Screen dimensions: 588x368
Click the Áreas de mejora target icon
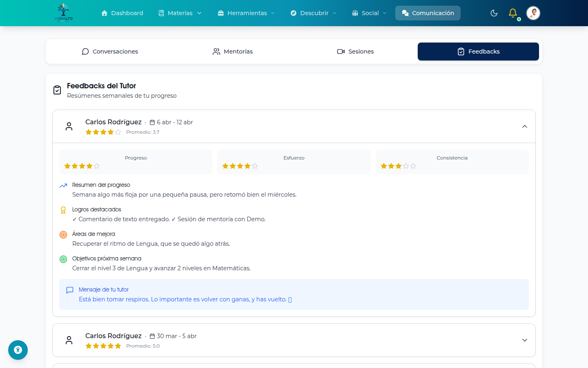point(63,235)
